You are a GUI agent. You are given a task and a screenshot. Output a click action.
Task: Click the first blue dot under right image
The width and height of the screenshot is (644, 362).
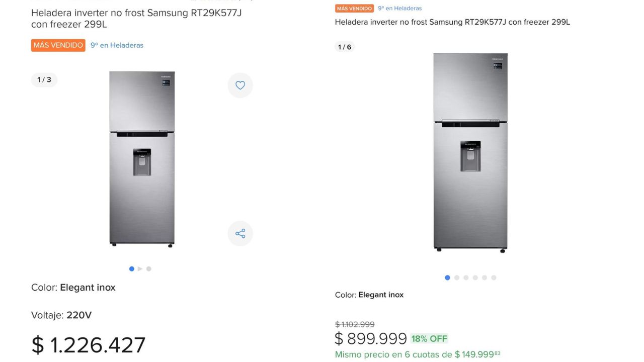[x=447, y=278]
